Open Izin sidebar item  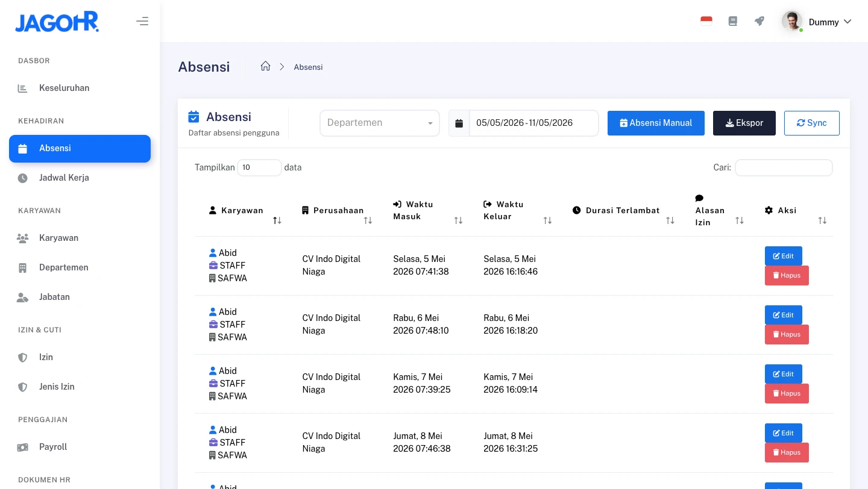[x=80, y=357]
